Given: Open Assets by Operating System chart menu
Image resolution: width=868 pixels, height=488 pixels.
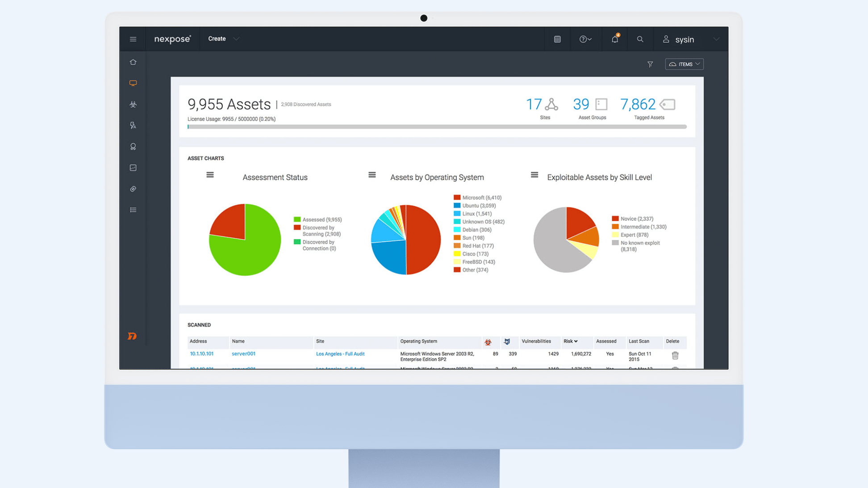Looking at the screenshot, I should pos(372,175).
